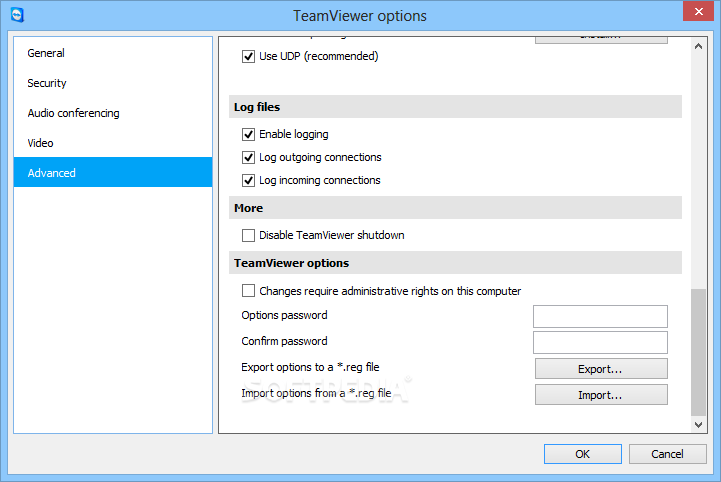The image size is (721, 482).
Task: Click the Confirm password label
Action: click(284, 341)
